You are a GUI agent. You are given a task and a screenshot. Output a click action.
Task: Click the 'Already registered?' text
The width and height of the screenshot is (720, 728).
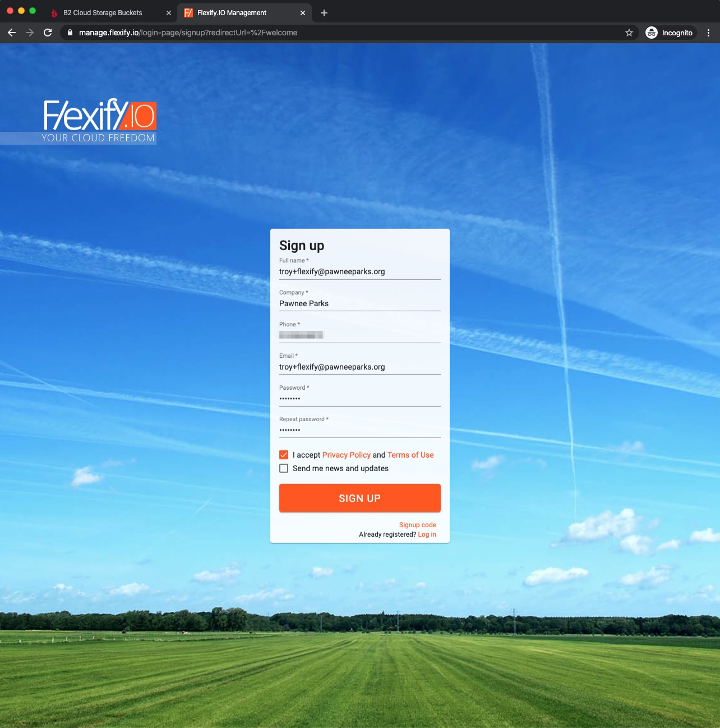click(x=387, y=535)
